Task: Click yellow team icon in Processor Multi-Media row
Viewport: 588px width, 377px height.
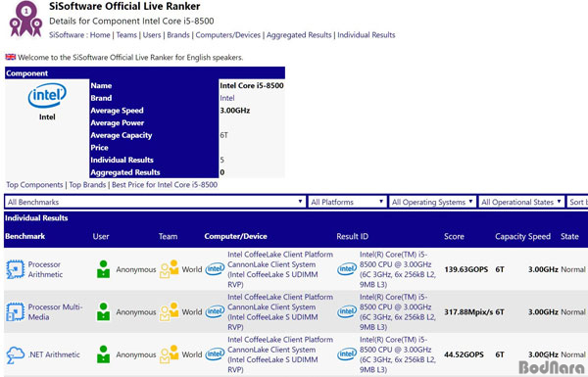Action: 170,311
